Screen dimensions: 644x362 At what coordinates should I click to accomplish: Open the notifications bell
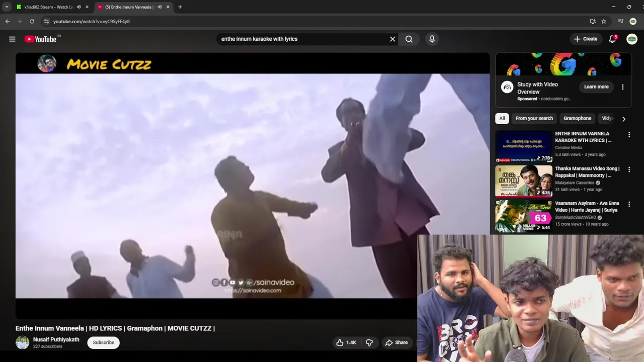tap(612, 39)
